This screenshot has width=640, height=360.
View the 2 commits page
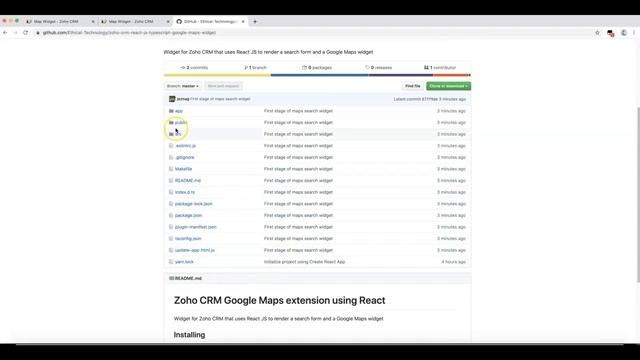point(194,68)
